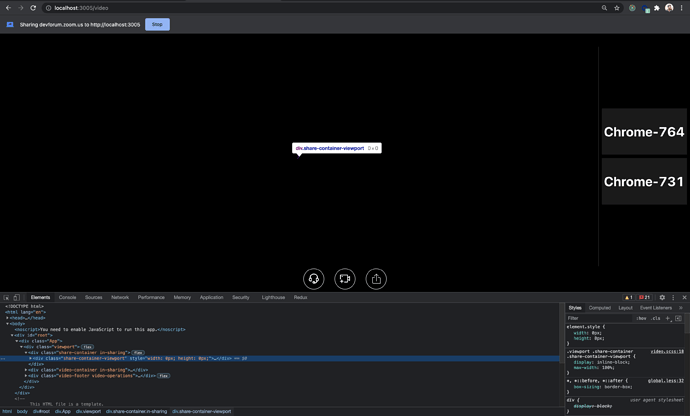This screenshot has width=690, height=416.
Task: Switch to the Console tab
Action: coord(67,298)
